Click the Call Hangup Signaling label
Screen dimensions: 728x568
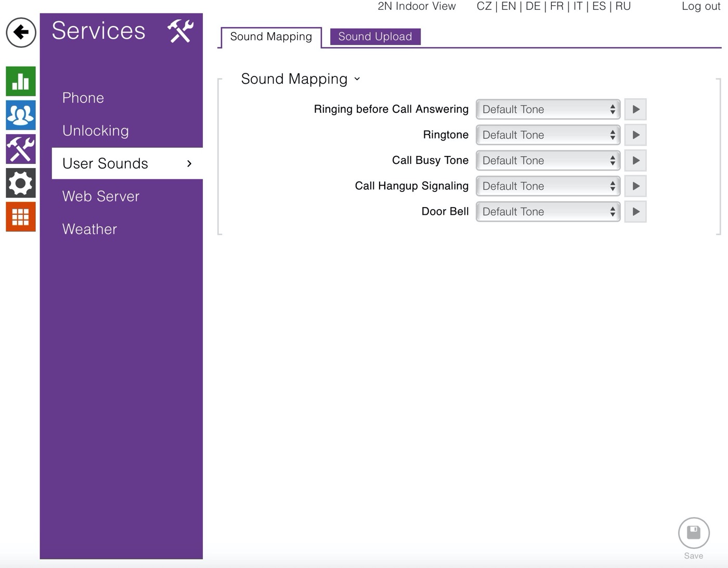coord(411,186)
